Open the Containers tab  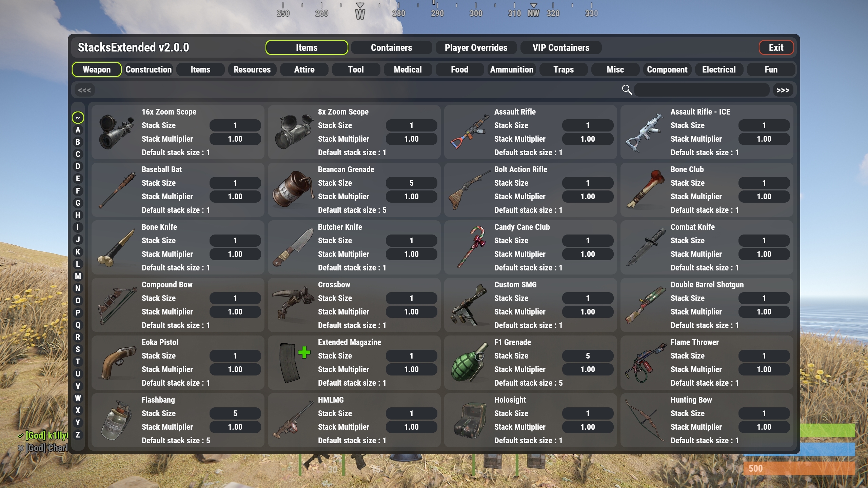391,47
